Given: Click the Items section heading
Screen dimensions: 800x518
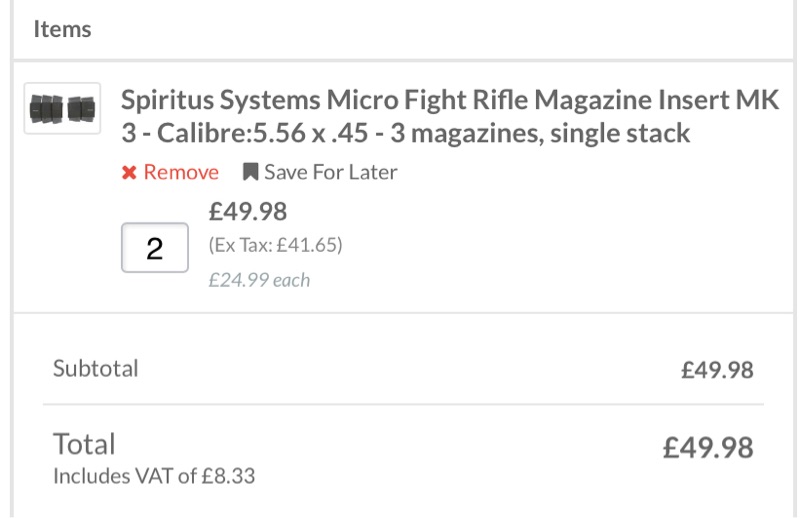Looking at the screenshot, I should coord(62,29).
